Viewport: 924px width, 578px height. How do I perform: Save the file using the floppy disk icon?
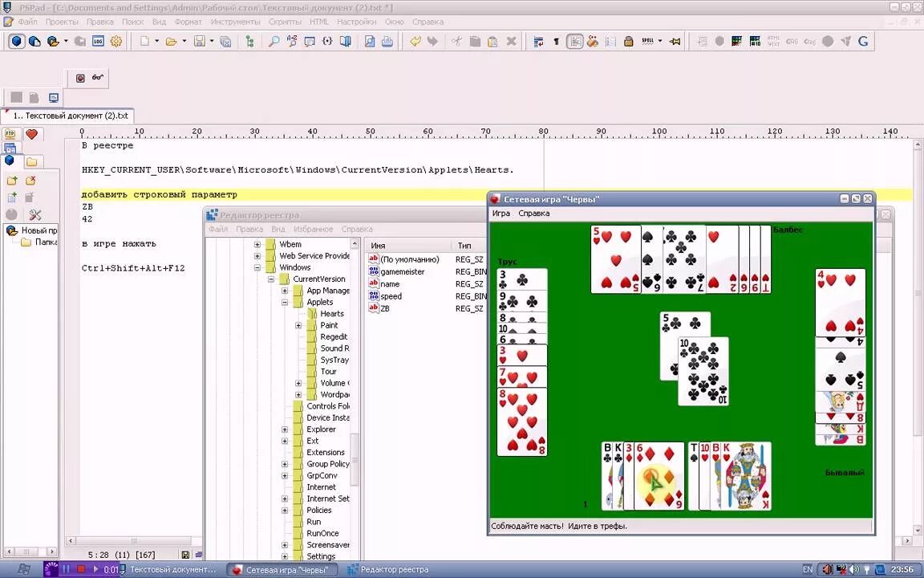(200, 41)
